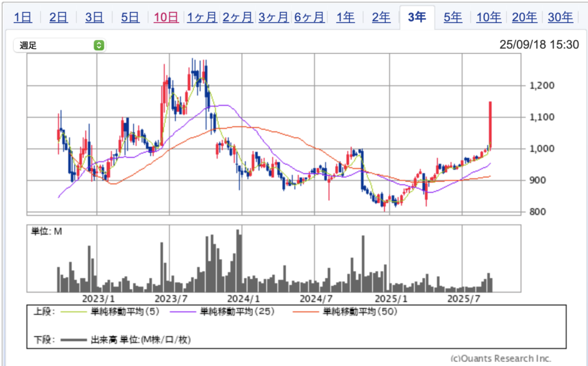
Task: Select the 10日 period tab
Action: click(166, 17)
